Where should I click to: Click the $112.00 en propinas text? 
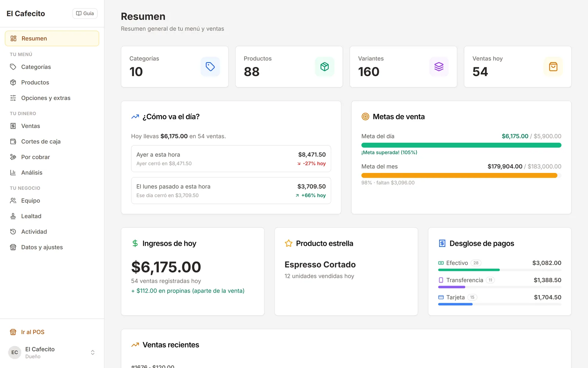click(x=188, y=291)
